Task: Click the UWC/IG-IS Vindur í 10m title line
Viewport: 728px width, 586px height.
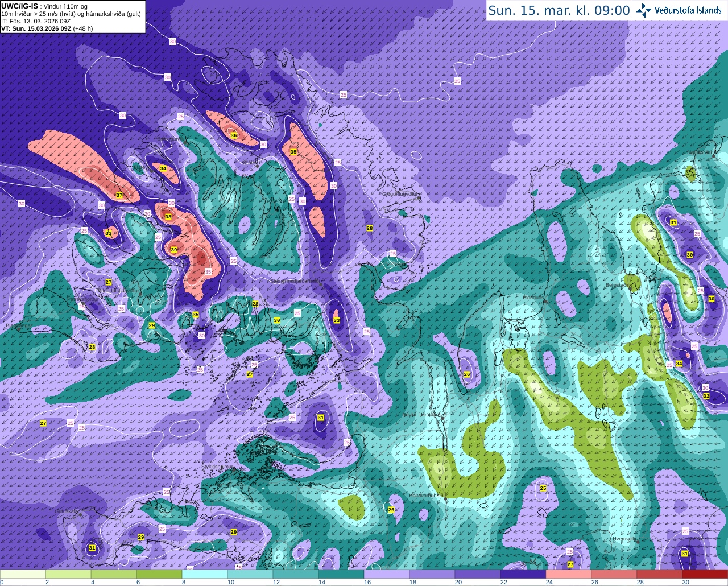Action: tap(44, 6)
